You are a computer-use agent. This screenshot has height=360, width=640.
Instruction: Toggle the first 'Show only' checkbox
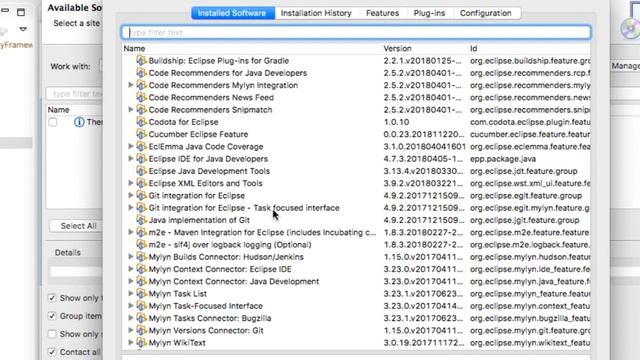(x=52, y=298)
